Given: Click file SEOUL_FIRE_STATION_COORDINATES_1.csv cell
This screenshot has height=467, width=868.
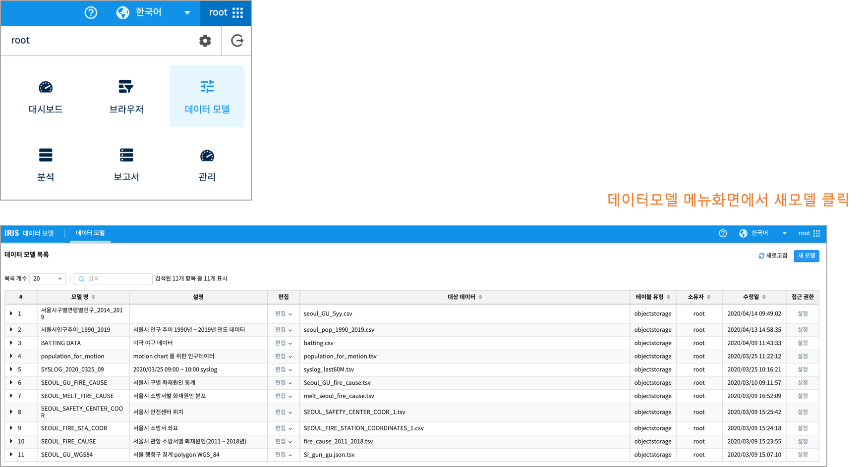Looking at the screenshot, I should point(363,428).
